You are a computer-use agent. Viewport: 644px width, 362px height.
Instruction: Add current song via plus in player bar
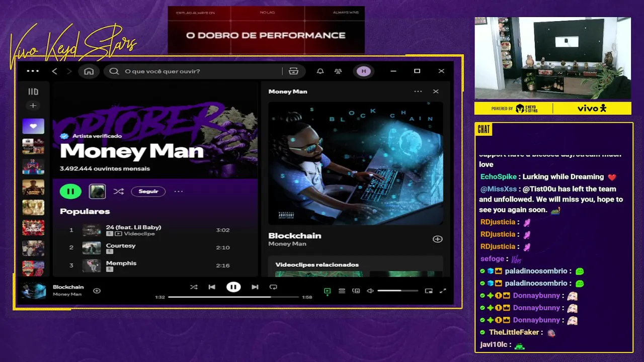[x=97, y=291]
